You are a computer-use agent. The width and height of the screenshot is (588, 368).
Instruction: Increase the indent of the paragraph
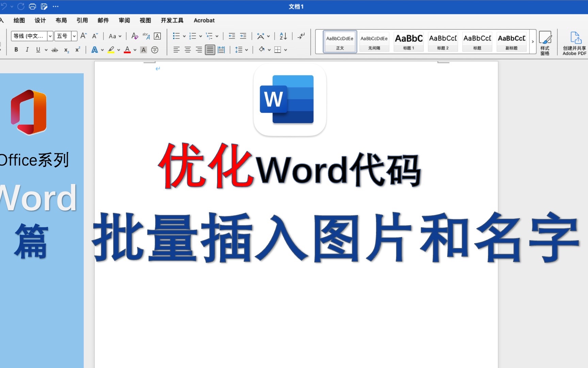243,36
